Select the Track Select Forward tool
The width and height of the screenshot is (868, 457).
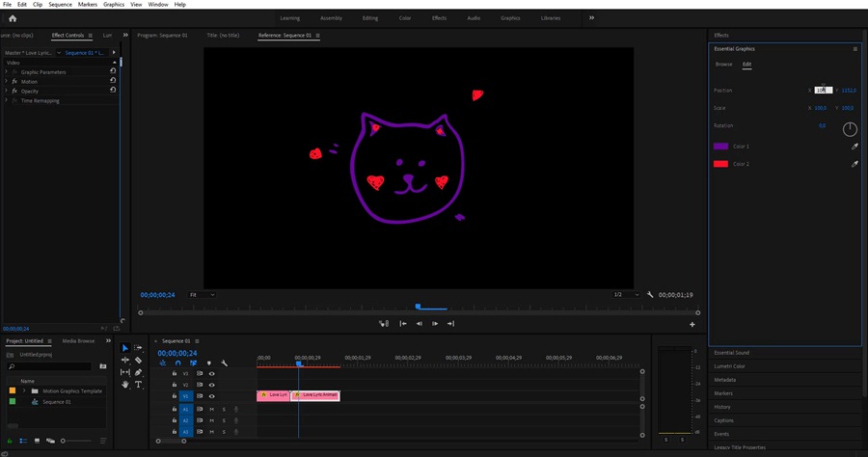138,348
